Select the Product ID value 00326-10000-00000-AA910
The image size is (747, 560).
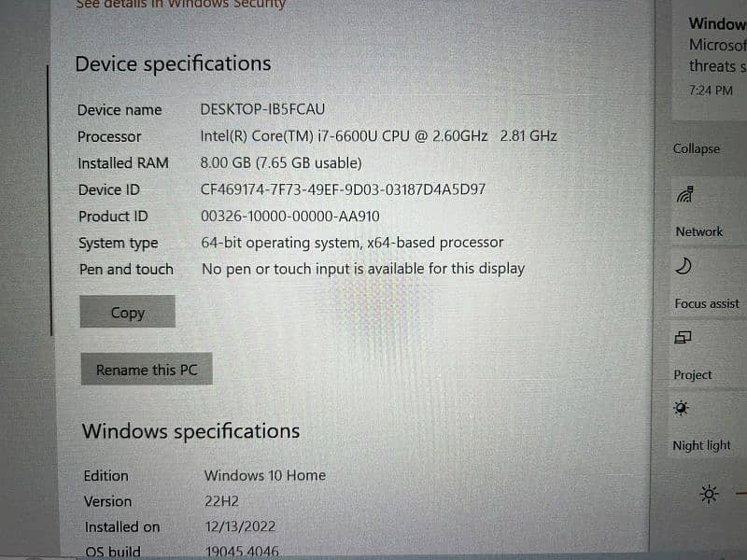(x=290, y=217)
